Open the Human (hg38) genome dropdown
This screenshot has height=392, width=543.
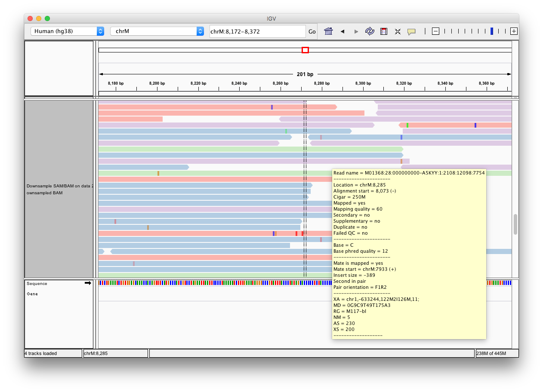point(67,31)
